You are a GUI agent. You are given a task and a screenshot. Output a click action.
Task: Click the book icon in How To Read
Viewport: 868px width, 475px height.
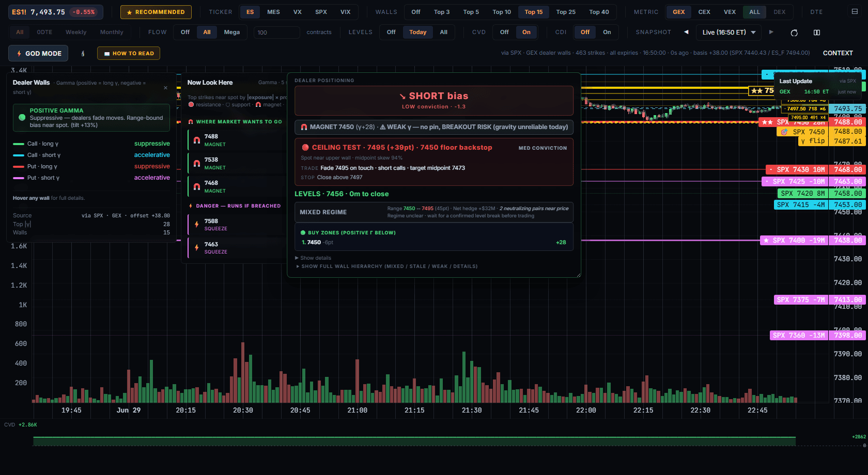tap(107, 54)
